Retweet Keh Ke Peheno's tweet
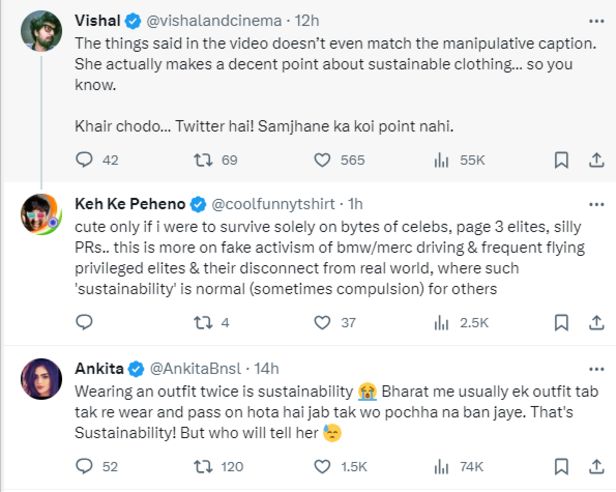Screen dimensions: 616x492 203,322
